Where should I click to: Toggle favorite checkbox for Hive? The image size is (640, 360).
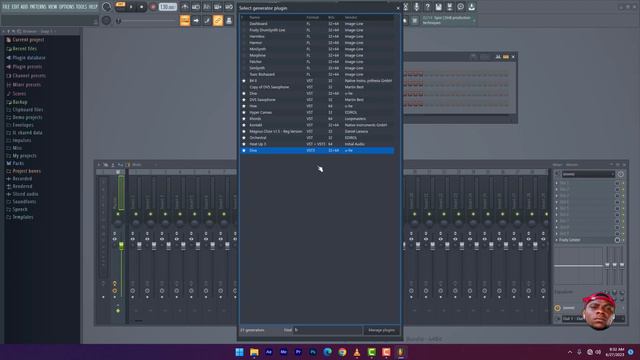(244, 106)
